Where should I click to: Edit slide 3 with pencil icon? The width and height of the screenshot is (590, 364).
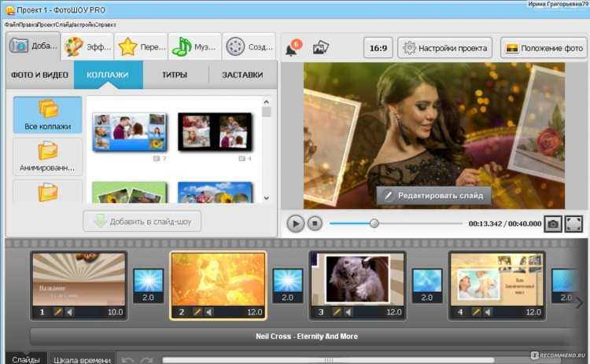click(x=337, y=312)
